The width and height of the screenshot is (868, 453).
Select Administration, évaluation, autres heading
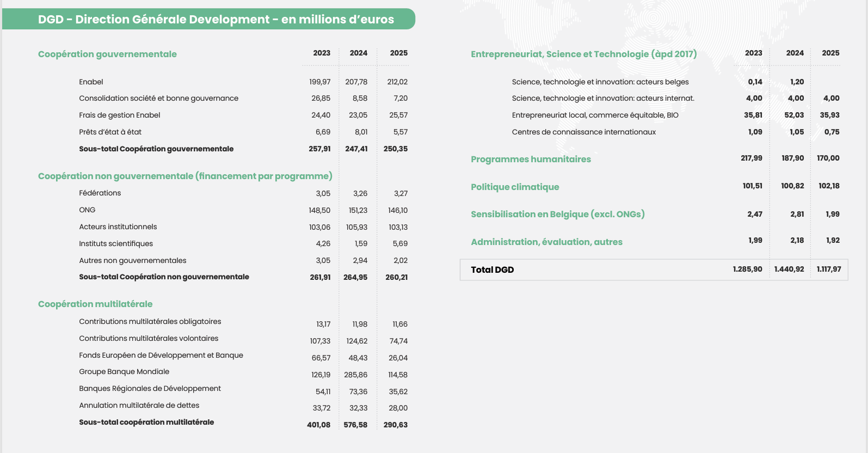click(x=546, y=242)
